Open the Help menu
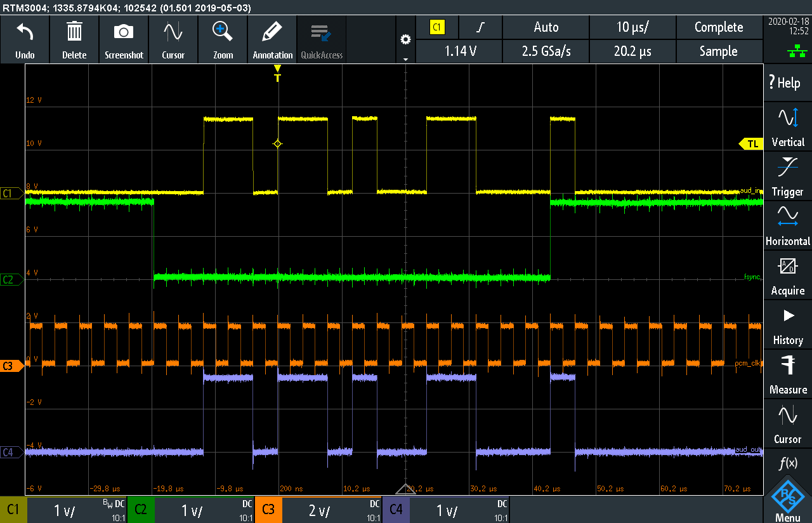Viewport: 812px width, 523px height. click(x=787, y=83)
